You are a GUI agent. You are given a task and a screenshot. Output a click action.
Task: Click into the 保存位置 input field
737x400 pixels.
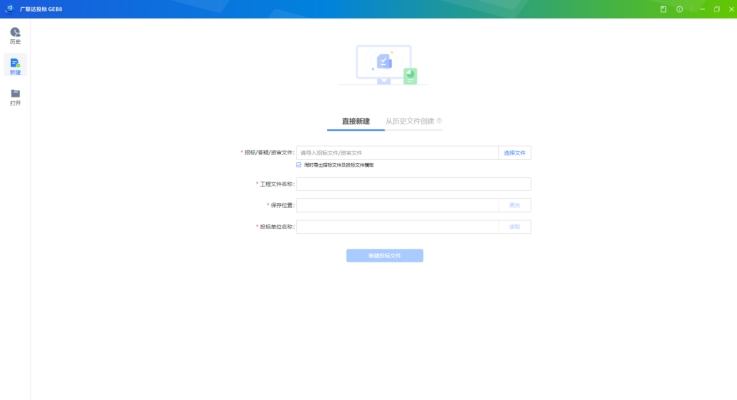[397, 205]
